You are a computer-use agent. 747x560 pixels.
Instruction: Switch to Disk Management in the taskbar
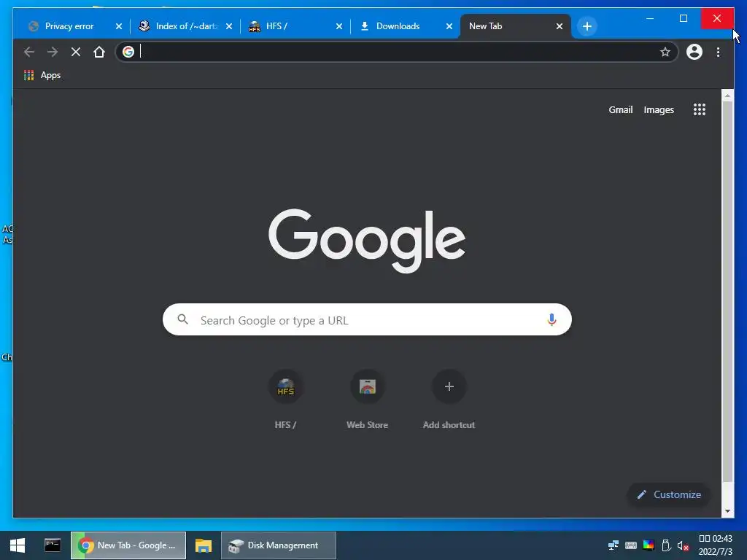279,545
